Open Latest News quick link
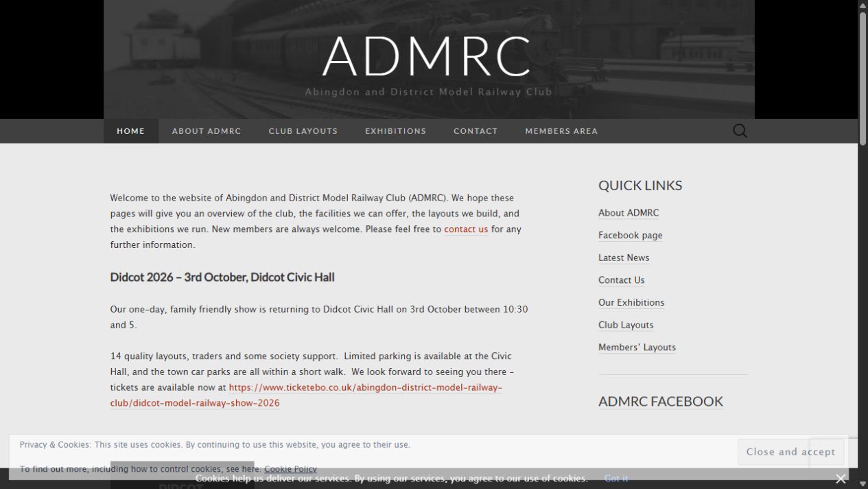The image size is (868, 489). click(624, 258)
